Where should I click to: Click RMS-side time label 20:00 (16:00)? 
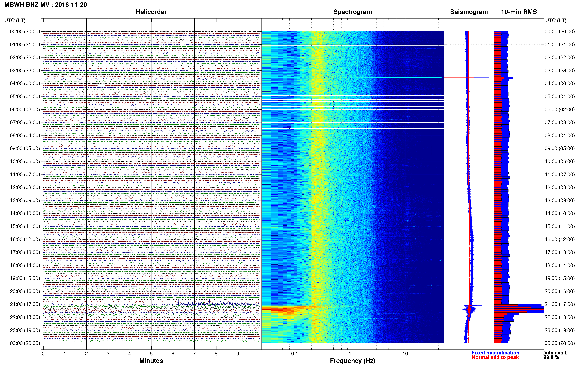click(560, 291)
